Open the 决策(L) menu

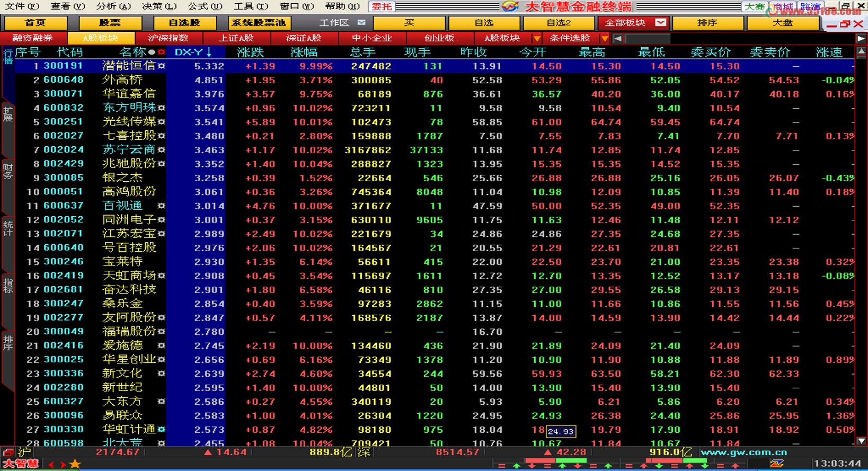pyautogui.click(x=160, y=6)
